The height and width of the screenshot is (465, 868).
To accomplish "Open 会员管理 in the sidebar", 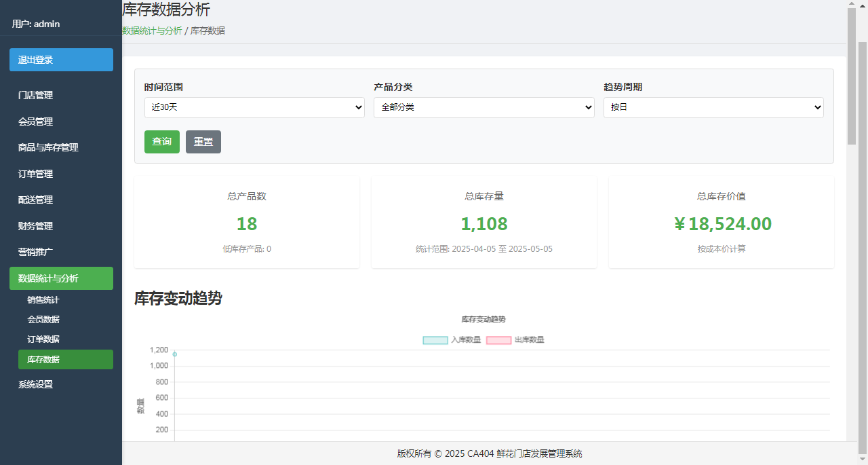I will pos(61,122).
